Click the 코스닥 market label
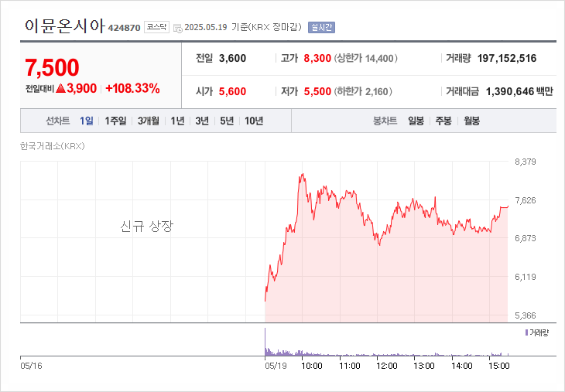The width and height of the screenshot is (565, 392). click(157, 27)
